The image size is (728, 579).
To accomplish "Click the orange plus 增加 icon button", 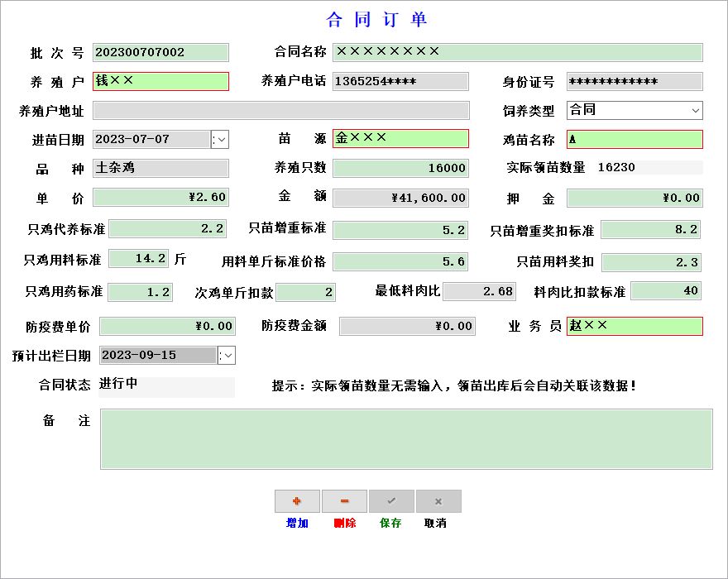I will pyautogui.click(x=297, y=501).
